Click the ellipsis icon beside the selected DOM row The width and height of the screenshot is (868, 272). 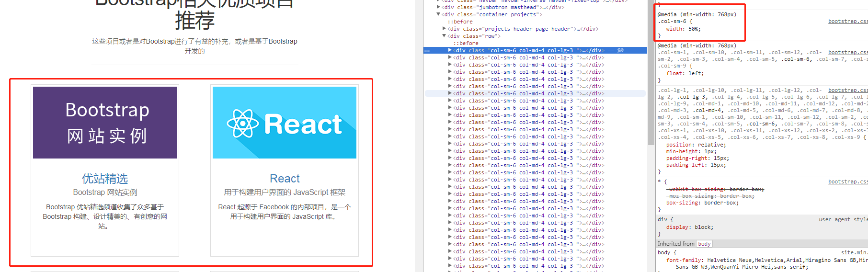[x=427, y=50]
